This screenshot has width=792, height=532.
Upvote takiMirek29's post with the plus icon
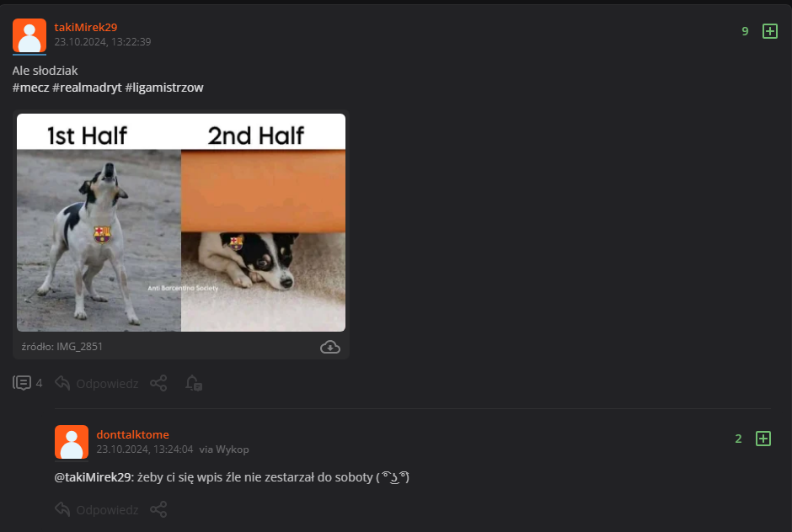click(x=770, y=31)
